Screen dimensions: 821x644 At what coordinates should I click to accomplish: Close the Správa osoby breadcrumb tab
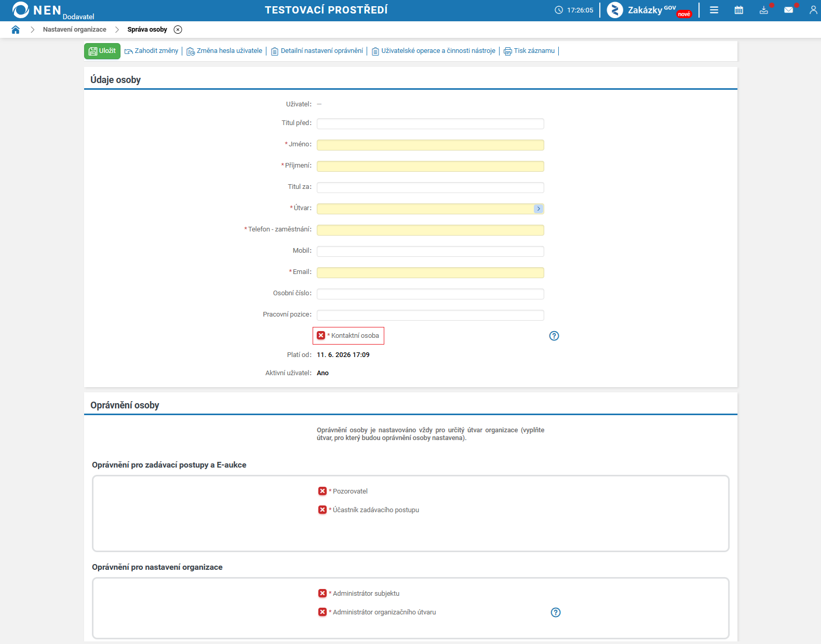[x=178, y=30]
